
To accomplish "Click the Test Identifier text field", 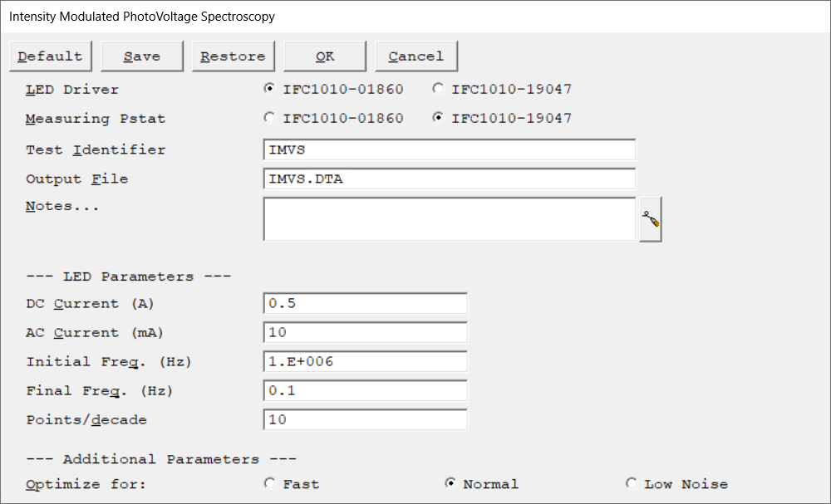I will click(449, 150).
